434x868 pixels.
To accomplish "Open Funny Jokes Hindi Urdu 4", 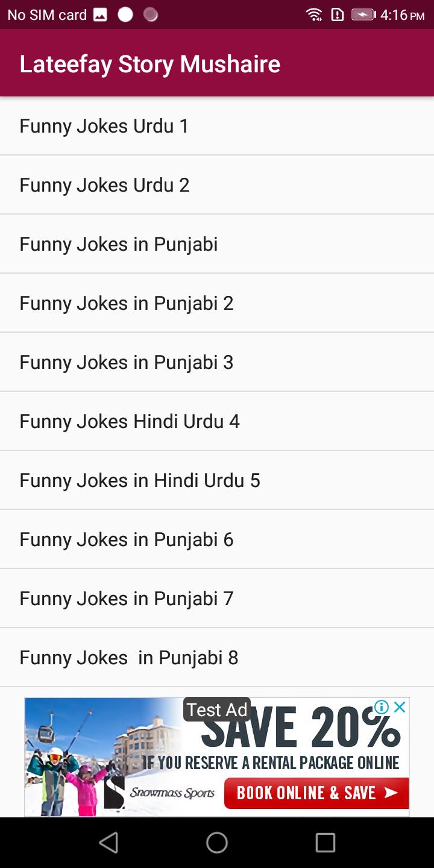I will click(x=217, y=421).
